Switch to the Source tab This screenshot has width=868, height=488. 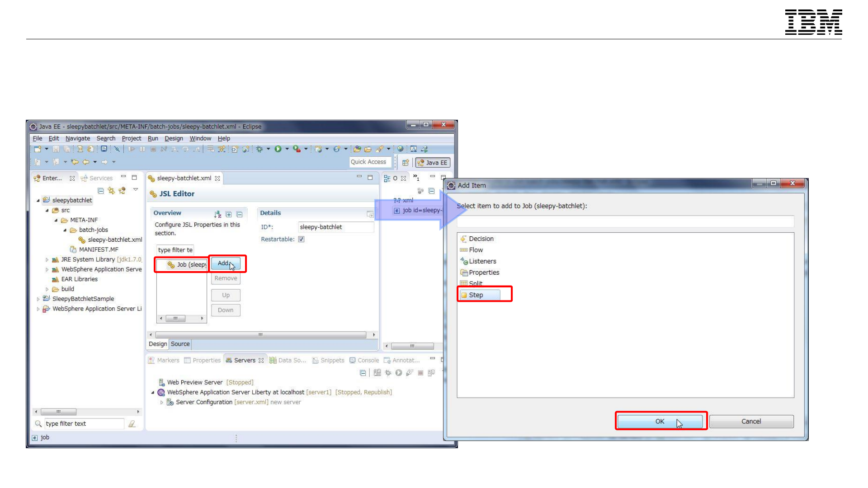180,344
